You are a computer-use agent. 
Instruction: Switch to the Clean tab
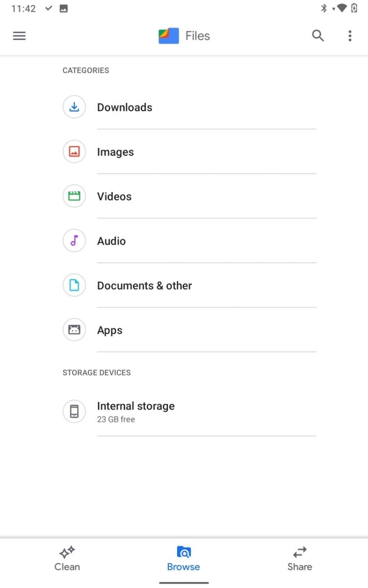(67, 559)
